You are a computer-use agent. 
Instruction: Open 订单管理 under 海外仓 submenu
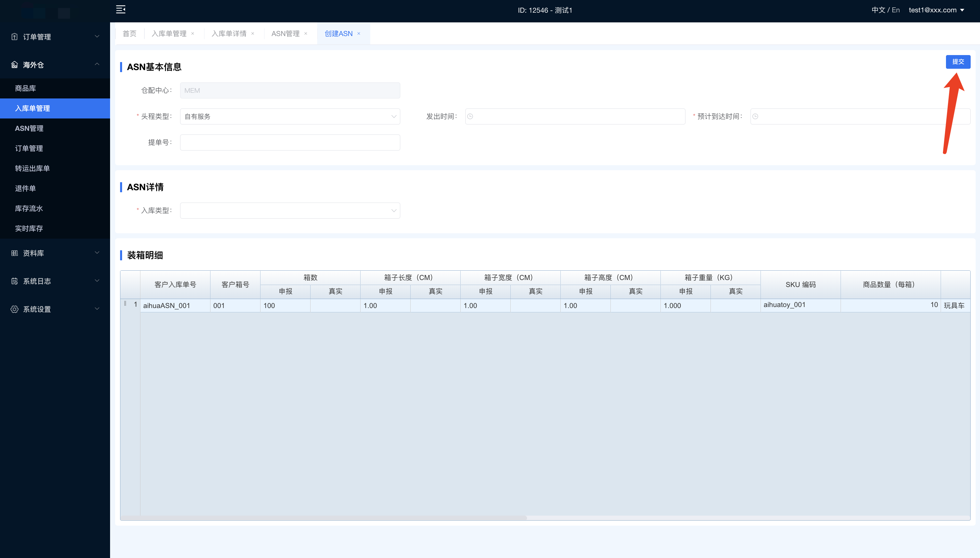click(x=55, y=148)
